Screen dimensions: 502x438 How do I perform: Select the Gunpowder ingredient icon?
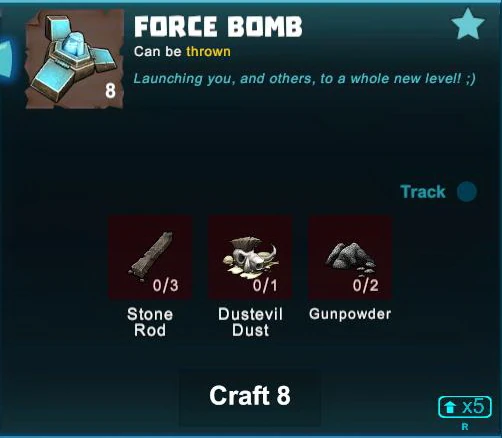350,256
